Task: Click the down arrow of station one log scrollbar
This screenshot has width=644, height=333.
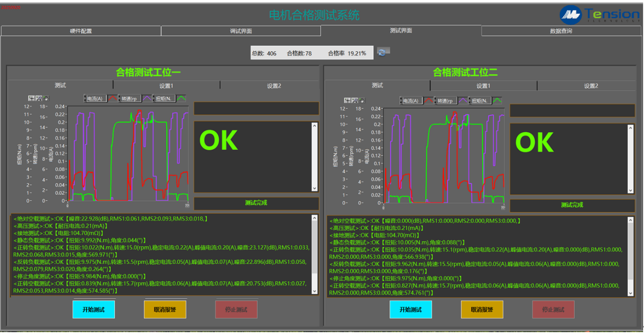Action: click(314, 292)
